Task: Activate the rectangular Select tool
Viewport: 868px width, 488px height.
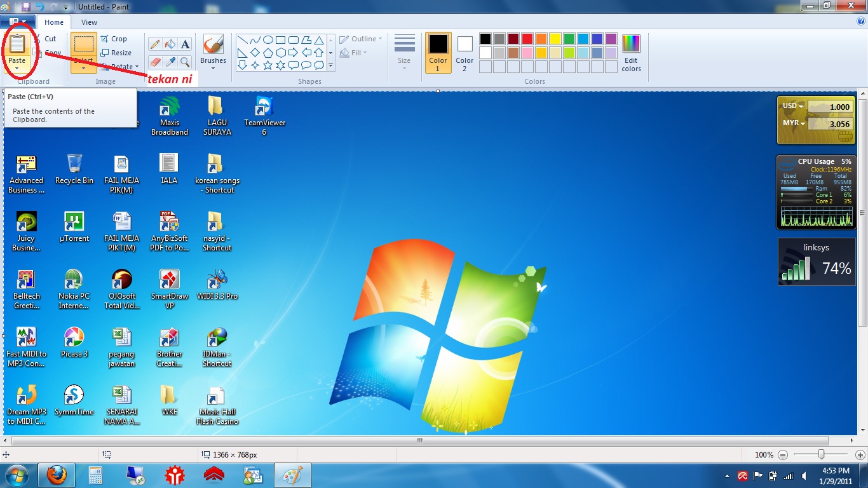Action: coord(84,44)
